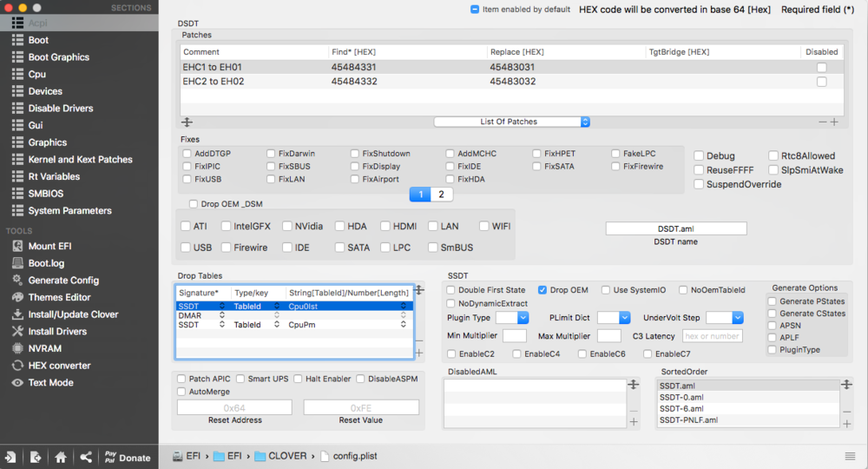The height and width of the screenshot is (469, 868).
Task: Toggle the FixHPET checkbox
Action: pyautogui.click(x=536, y=154)
